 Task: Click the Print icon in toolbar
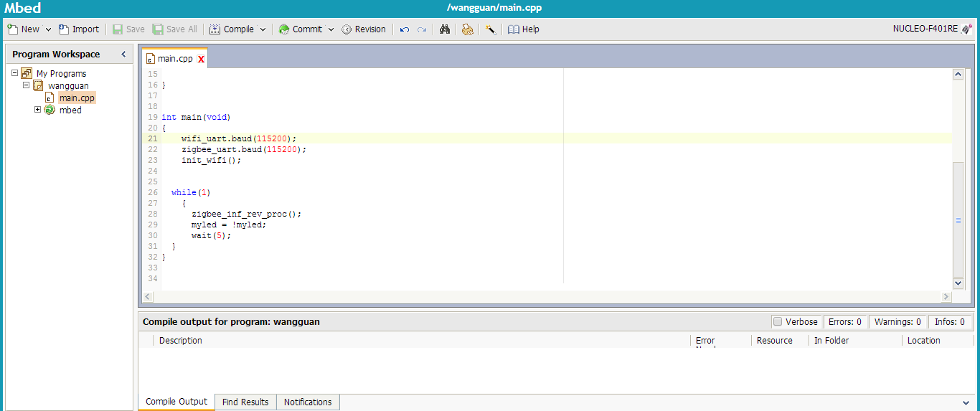pos(467,29)
